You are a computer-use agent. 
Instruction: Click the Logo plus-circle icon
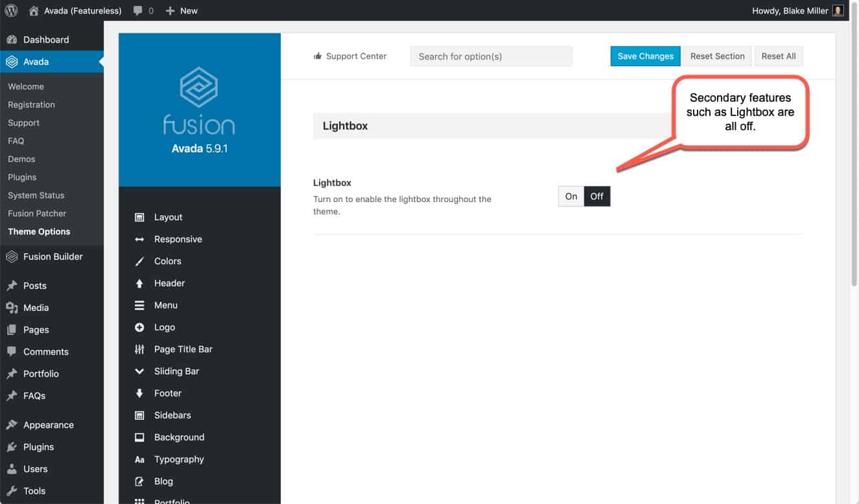point(139,327)
